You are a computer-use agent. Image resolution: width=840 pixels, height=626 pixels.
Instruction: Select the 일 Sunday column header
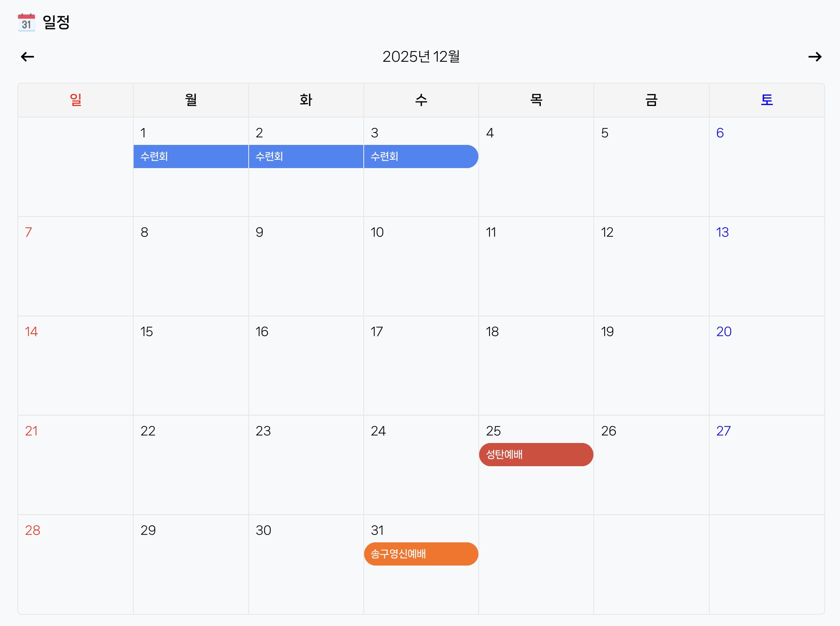coord(75,100)
